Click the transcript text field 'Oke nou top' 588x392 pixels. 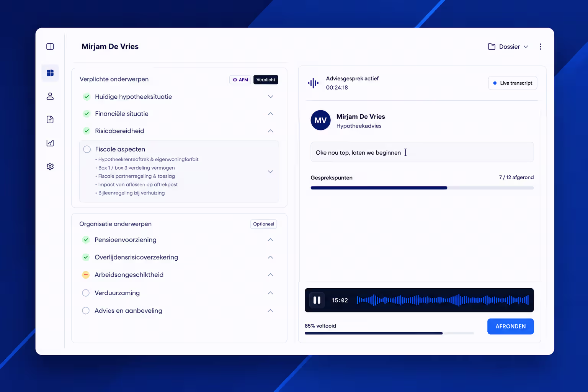[x=422, y=152]
